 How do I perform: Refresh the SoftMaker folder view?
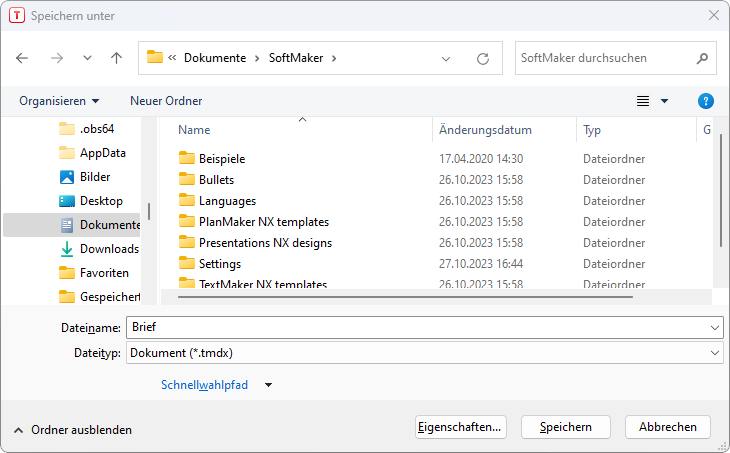pos(483,59)
